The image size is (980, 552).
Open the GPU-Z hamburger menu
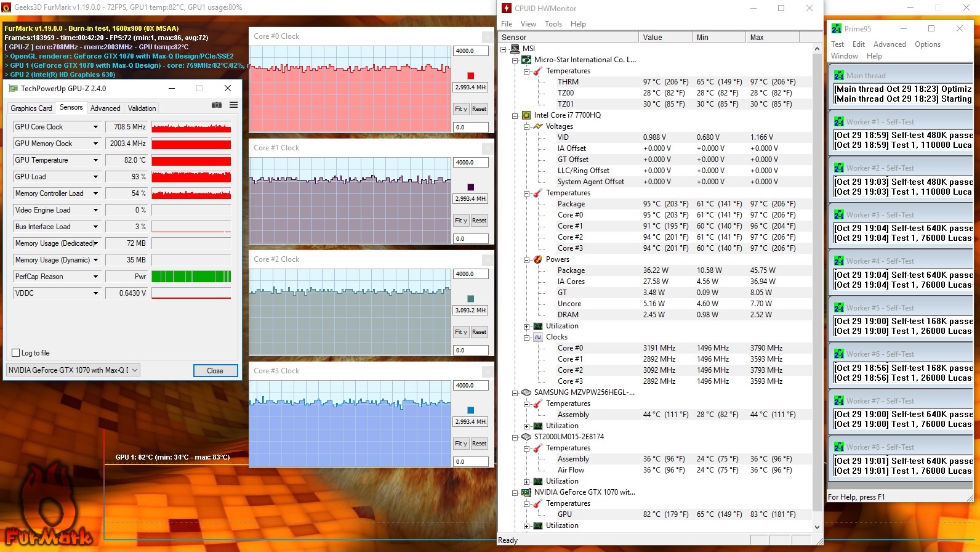(234, 105)
